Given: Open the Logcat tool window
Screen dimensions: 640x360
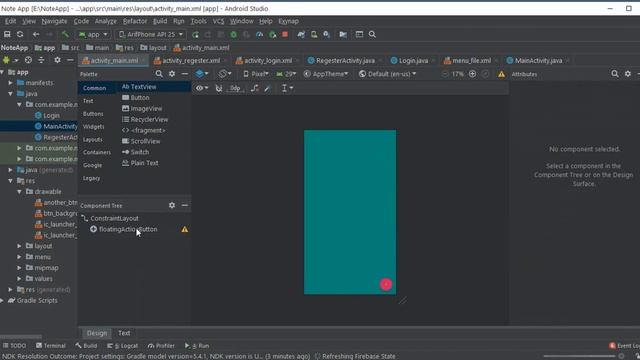Looking at the screenshot, I should click(x=122, y=346).
